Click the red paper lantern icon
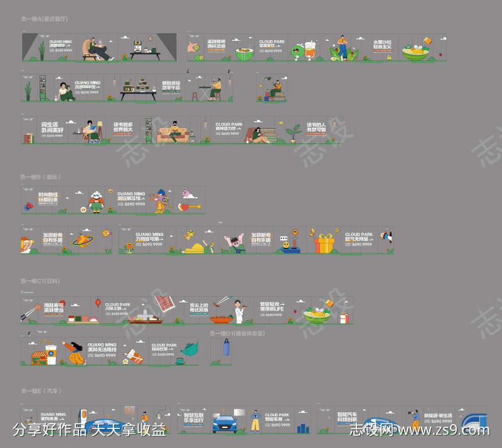Screen dimensions: 502x448 [98, 303]
